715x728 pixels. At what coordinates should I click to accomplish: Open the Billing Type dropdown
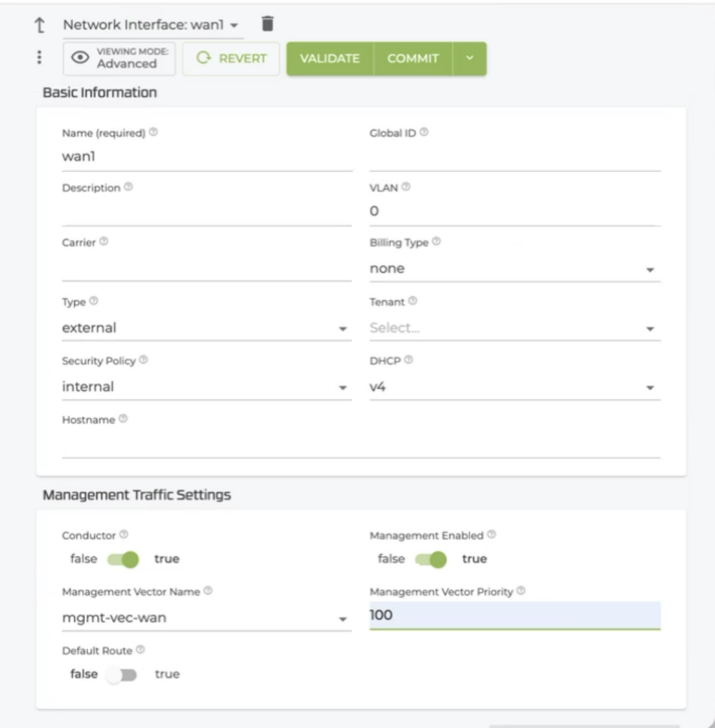(514, 269)
